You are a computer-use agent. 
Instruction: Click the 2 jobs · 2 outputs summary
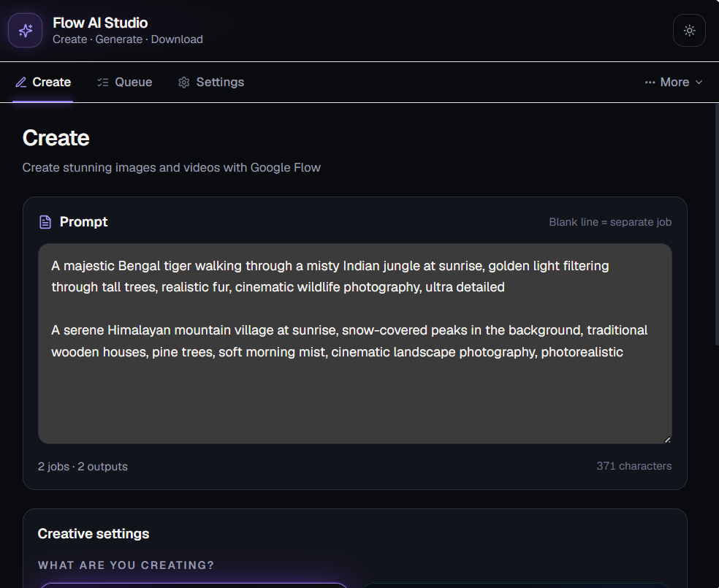[x=83, y=466]
